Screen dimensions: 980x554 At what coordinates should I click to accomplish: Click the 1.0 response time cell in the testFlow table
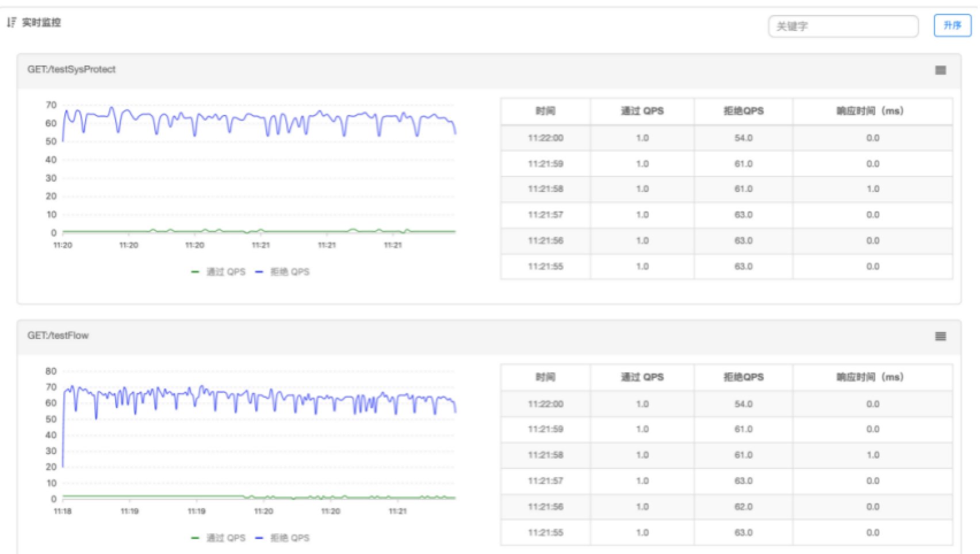(873, 455)
